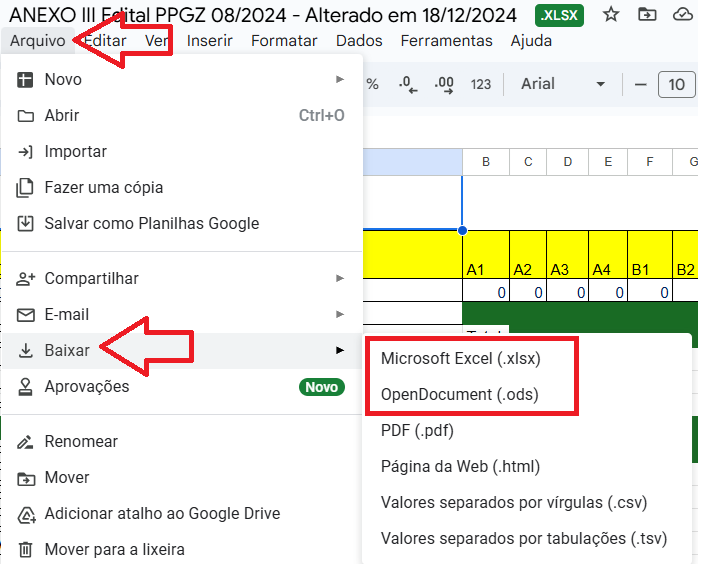
Task: Select Fazer uma cópia menu entry
Action: 104,187
